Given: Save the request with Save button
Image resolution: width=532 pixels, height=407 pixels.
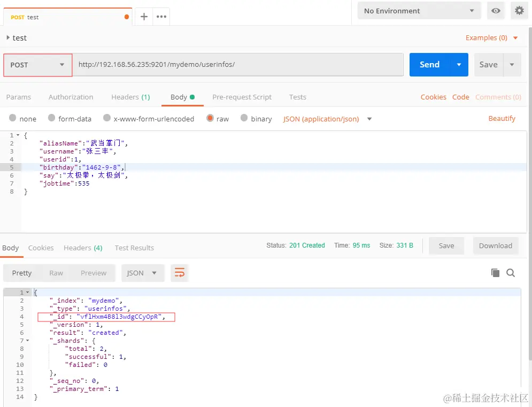Looking at the screenshot, I should tap(488, 65).
